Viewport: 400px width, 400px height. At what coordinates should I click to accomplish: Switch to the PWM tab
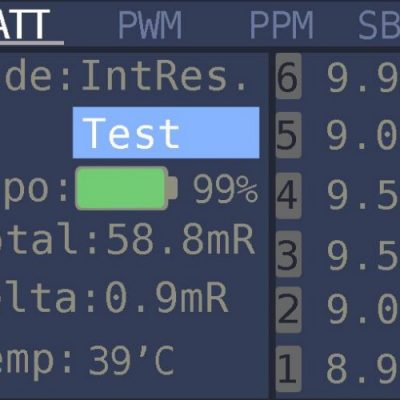coord(150,25)
